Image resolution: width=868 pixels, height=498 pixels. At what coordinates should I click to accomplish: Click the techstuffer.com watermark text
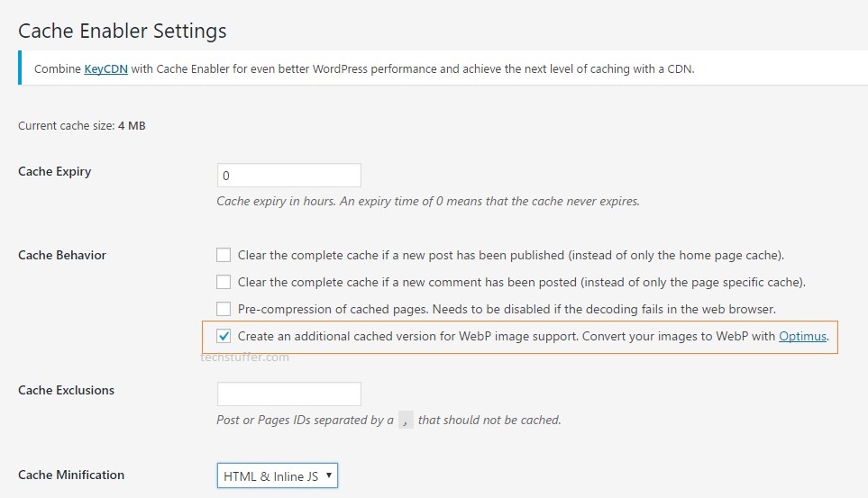244,358
